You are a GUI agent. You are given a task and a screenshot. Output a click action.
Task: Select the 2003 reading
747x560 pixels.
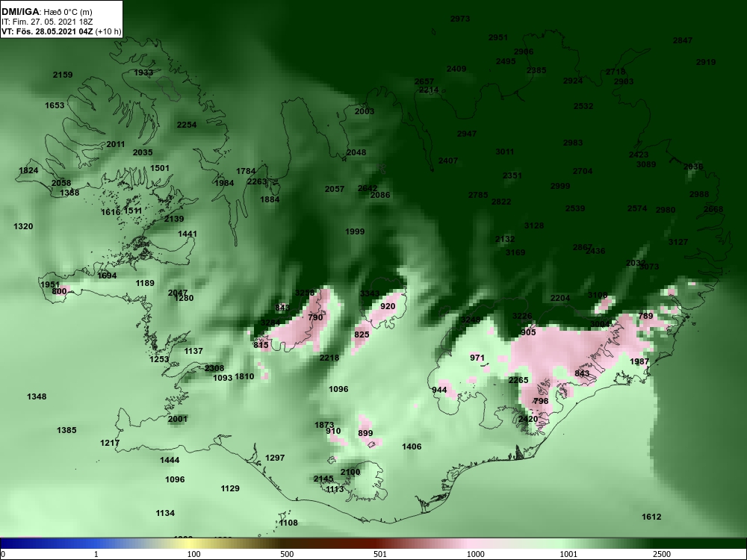365,111
